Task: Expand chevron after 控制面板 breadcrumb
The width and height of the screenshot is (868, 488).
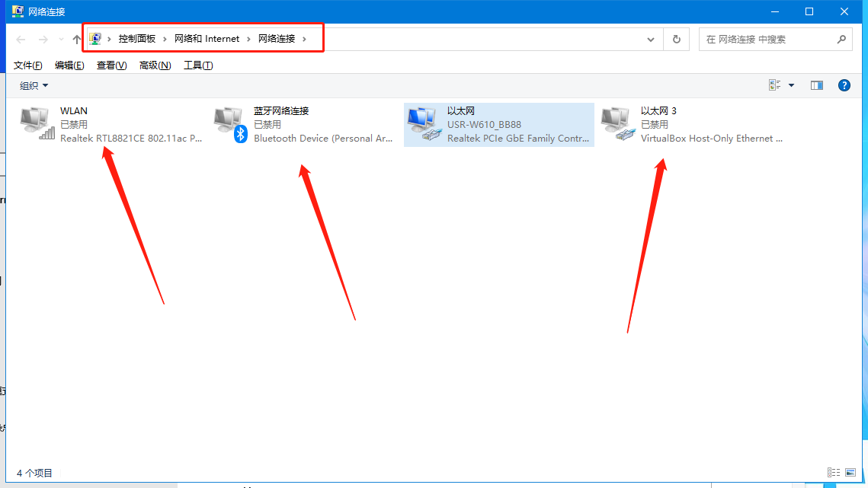Action: point(165,39)
